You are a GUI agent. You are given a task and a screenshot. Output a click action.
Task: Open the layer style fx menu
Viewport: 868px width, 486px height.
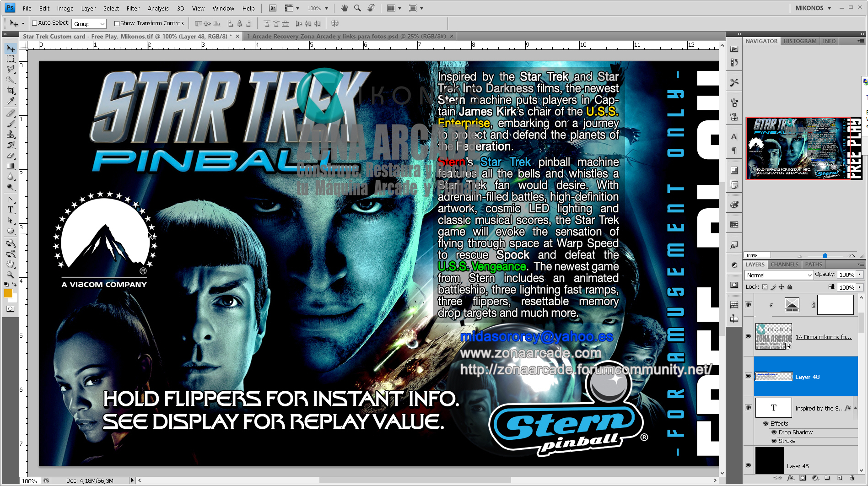pos(790,478)
